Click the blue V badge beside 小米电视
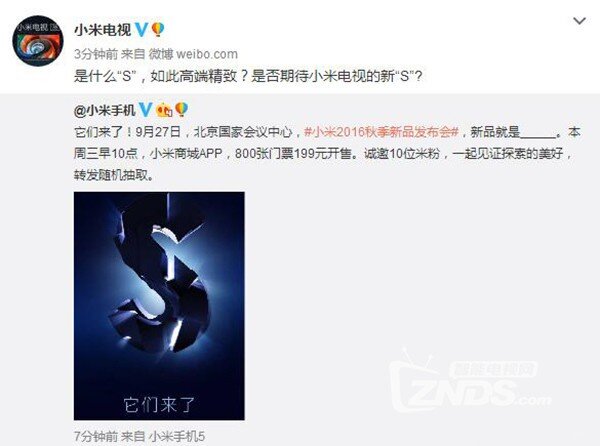The height and width of the screenshot is (446, 600). [142, 29]
